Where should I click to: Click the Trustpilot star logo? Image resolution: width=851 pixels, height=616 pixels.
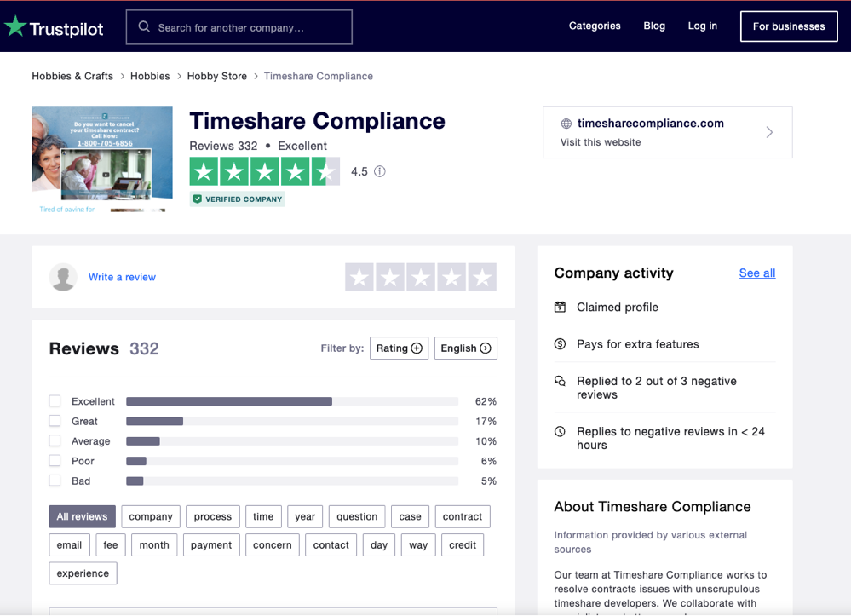[x=14, y=26]
